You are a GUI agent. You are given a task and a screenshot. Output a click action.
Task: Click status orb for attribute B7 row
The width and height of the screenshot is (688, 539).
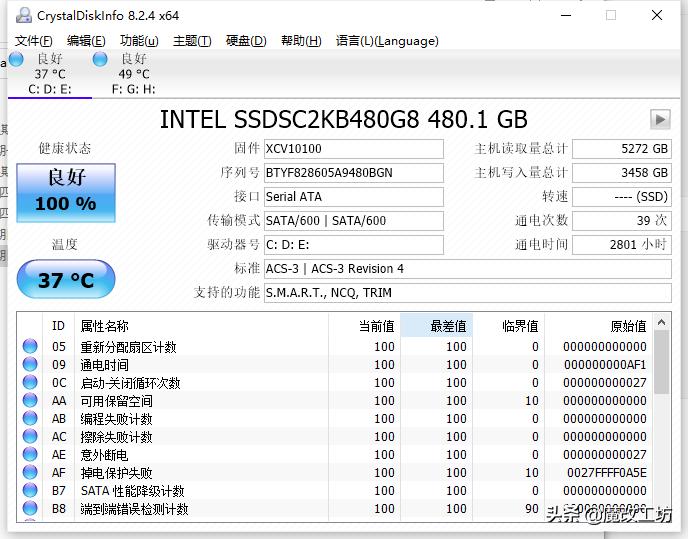(x=30, y=491)
